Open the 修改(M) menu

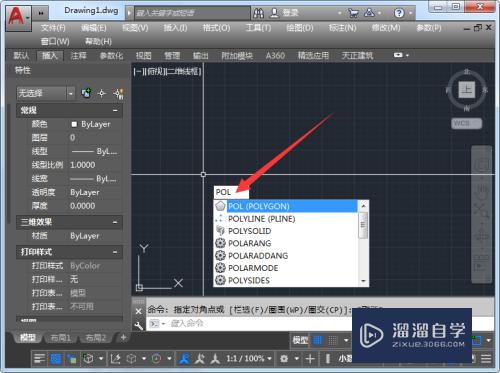pos(386,28)
